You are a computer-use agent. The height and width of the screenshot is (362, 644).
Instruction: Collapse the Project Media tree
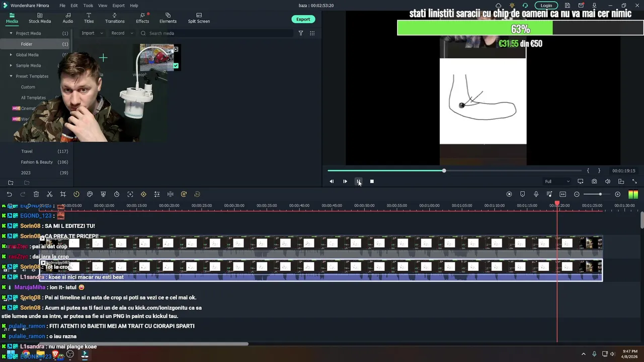point(11,33)
